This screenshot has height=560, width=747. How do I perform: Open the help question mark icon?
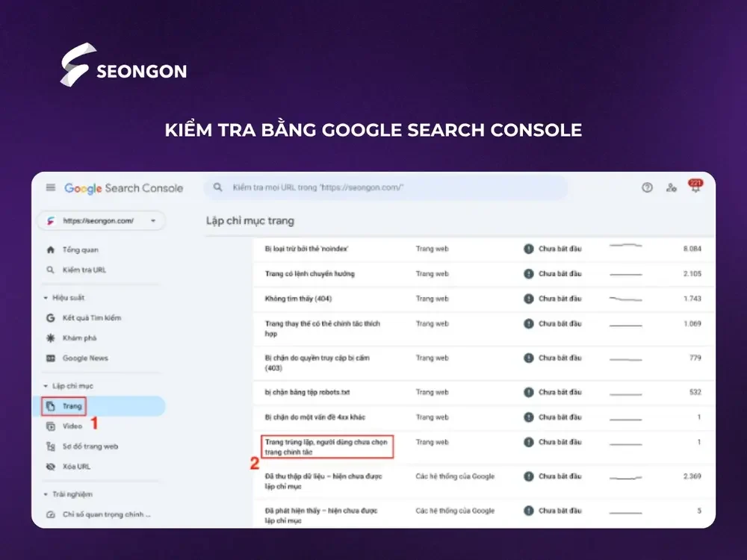point(647,187)
